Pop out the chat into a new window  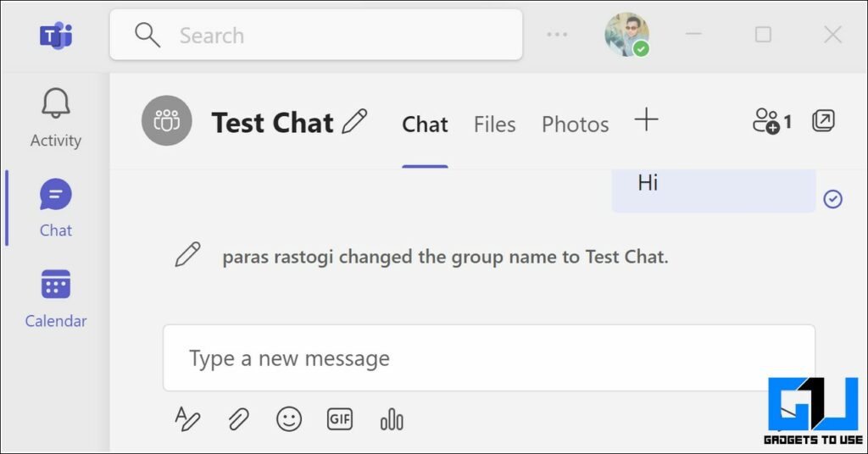click(823, 120)
